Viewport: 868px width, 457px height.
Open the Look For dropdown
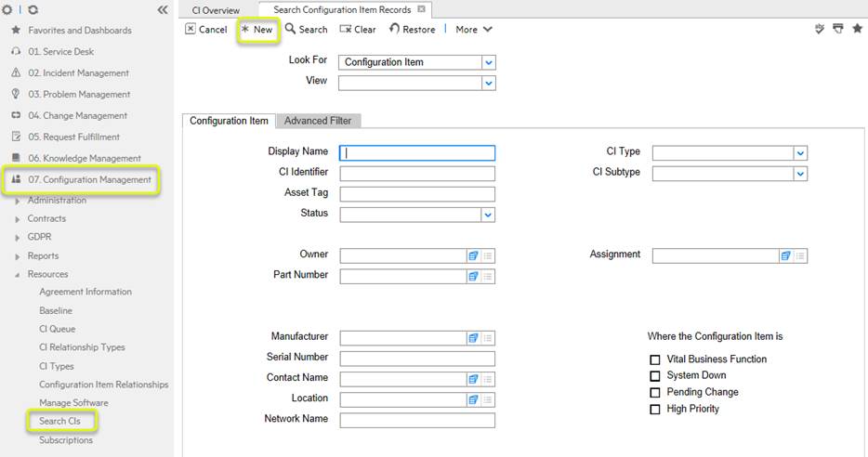[x=489, y=62]
